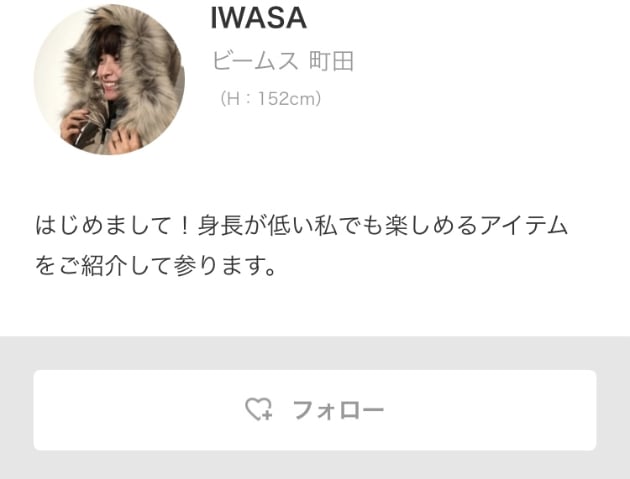Open IWASA's circular profile photo
This screenshot has width=630, height=479.
tap(109, 79)
